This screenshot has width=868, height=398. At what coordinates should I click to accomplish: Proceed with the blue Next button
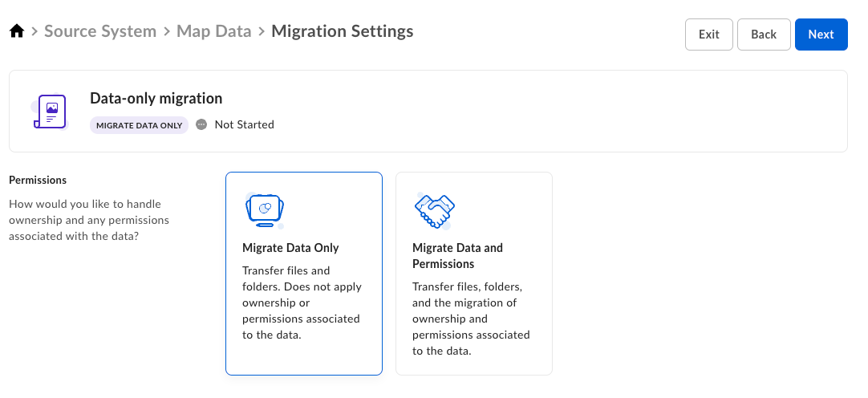821,35
